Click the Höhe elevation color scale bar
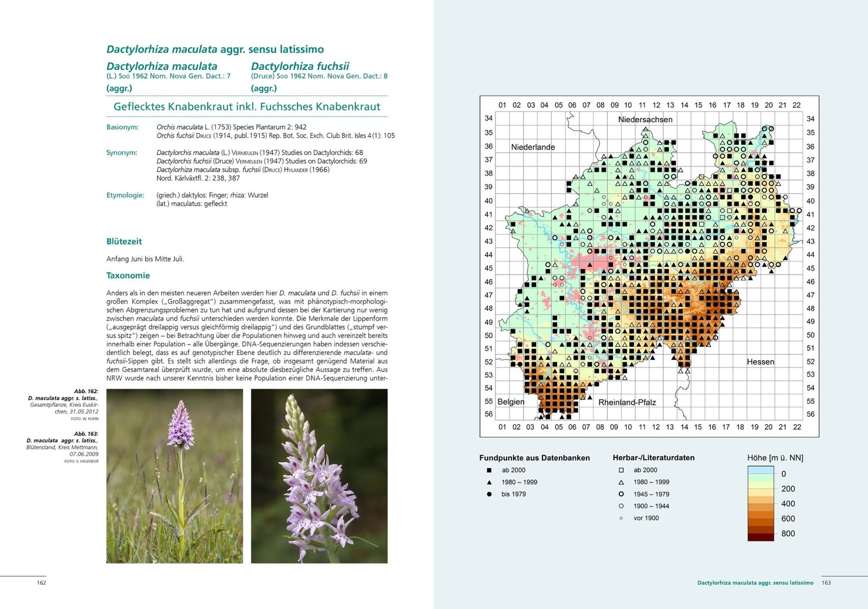Screen dimensions: 868x609 [x=760, y=503]
